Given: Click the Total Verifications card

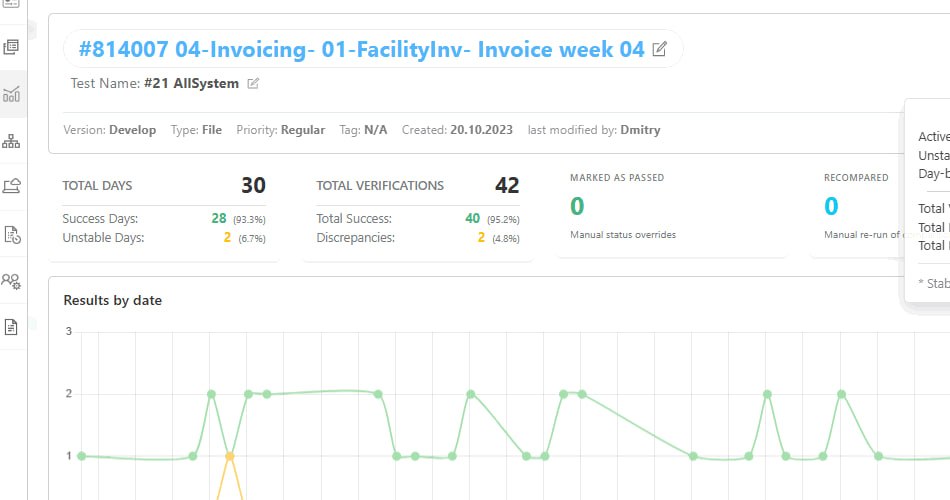Looking at the screenshot, I should (417, 212).
